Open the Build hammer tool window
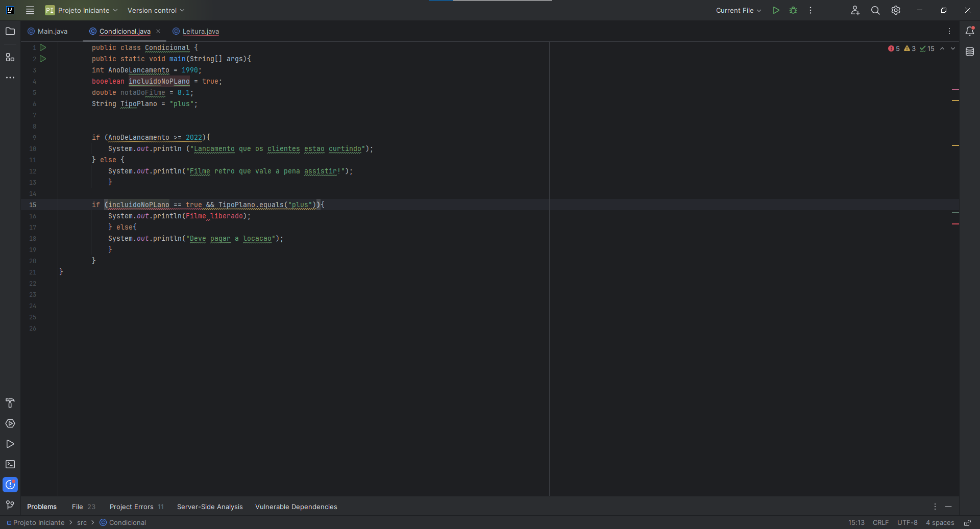The width and height of the screenshot is (980, 529). tap(10, 403)
